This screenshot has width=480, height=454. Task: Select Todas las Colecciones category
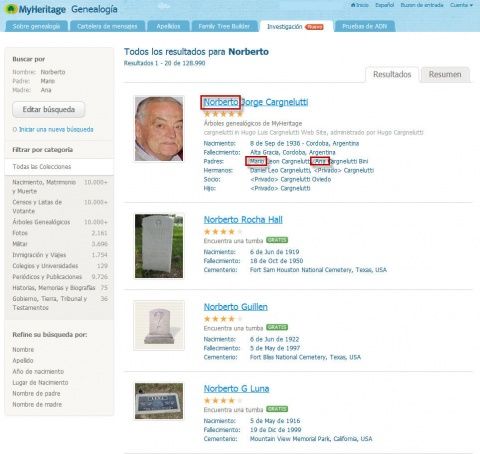click(59, 167)
